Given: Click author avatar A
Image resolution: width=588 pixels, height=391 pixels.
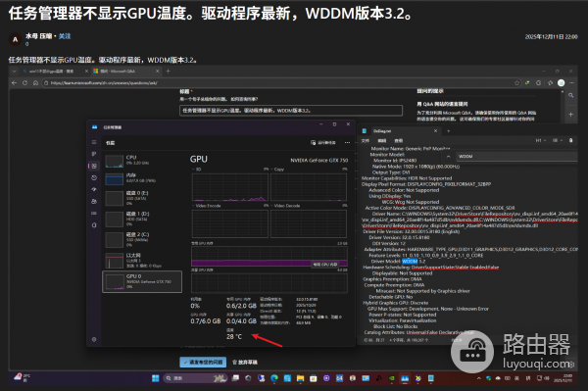Looking at the screenshot, I should (15, 39).
